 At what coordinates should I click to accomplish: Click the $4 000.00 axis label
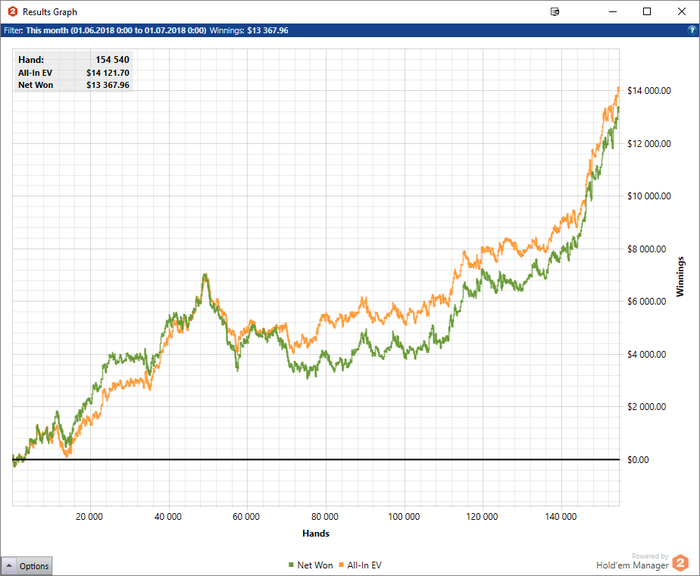click(646, 355)
